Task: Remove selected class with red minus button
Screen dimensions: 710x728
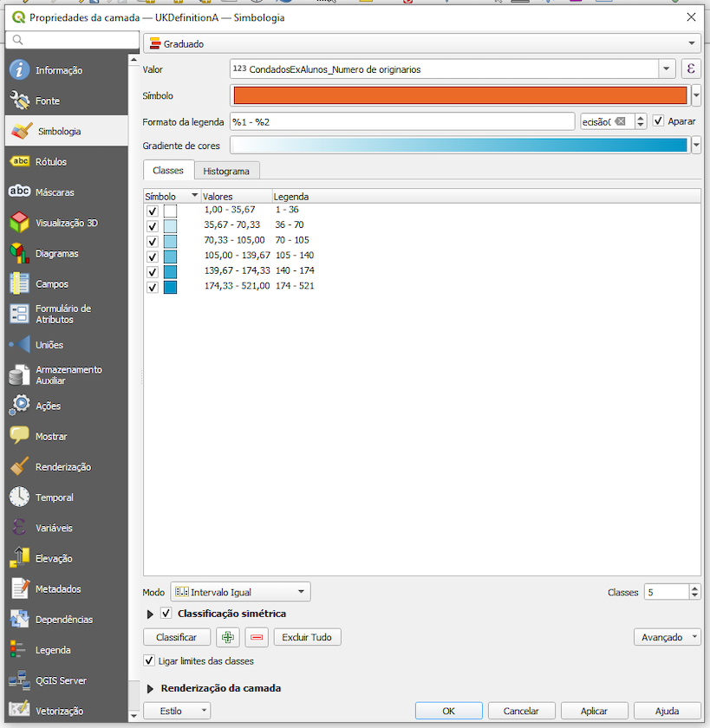Action: point(257,637)
